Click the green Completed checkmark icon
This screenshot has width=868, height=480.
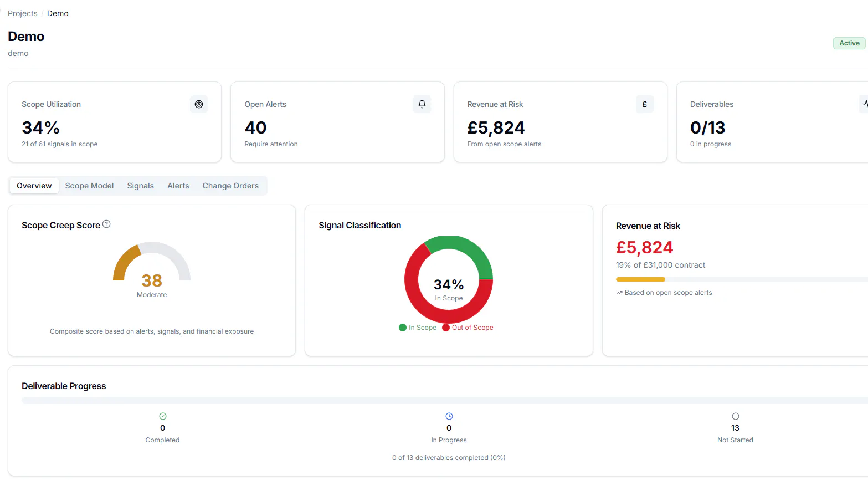[x=163, y=416]
